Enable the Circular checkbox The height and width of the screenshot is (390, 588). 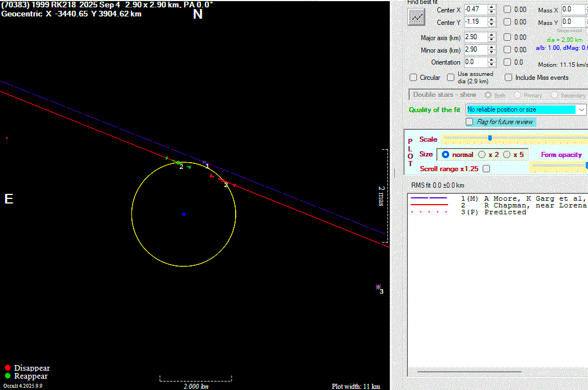coord(413,78)
